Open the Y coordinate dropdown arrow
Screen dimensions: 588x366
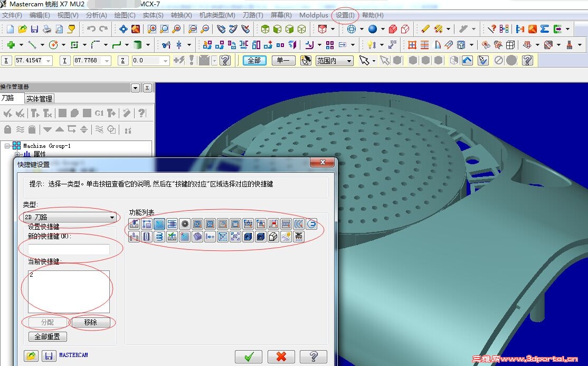[107, 60]
